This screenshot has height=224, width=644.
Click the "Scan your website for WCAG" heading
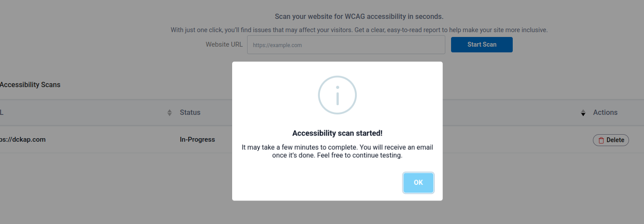(x=359, y=17)
